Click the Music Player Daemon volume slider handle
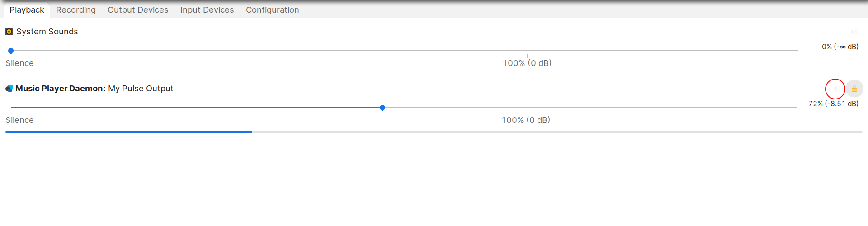Screen dimensions: 868x226 [382, 108]
